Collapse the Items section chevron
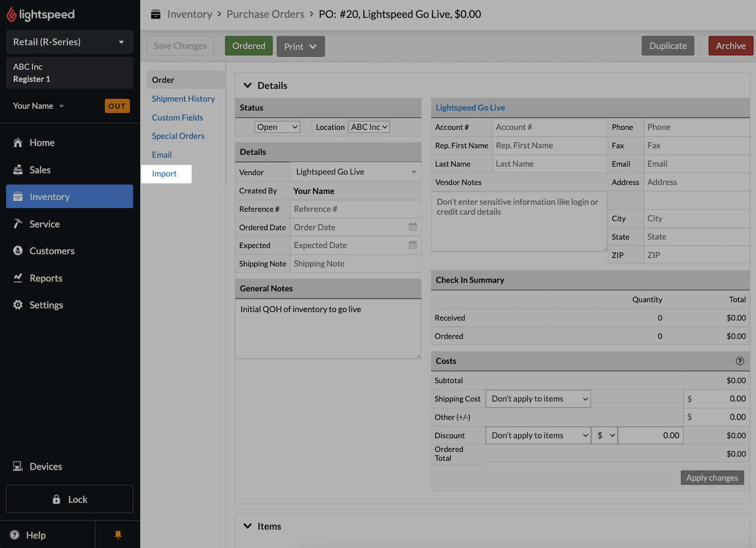This screenshot has width=756, height=548. (x=248, y=526)
